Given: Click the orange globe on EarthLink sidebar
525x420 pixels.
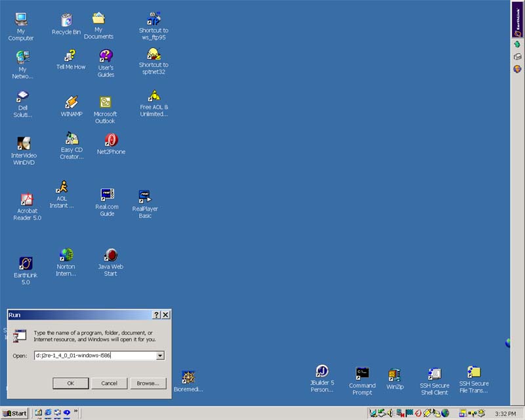Looking at the screenshot, I should pos(517,69).
